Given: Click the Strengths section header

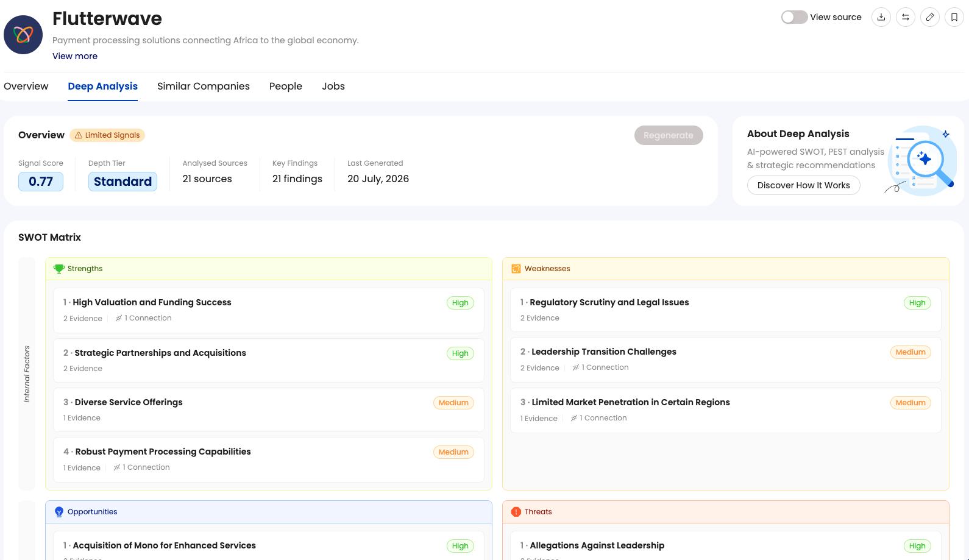Looking at the screenshot, I should [x=269, y=269].
